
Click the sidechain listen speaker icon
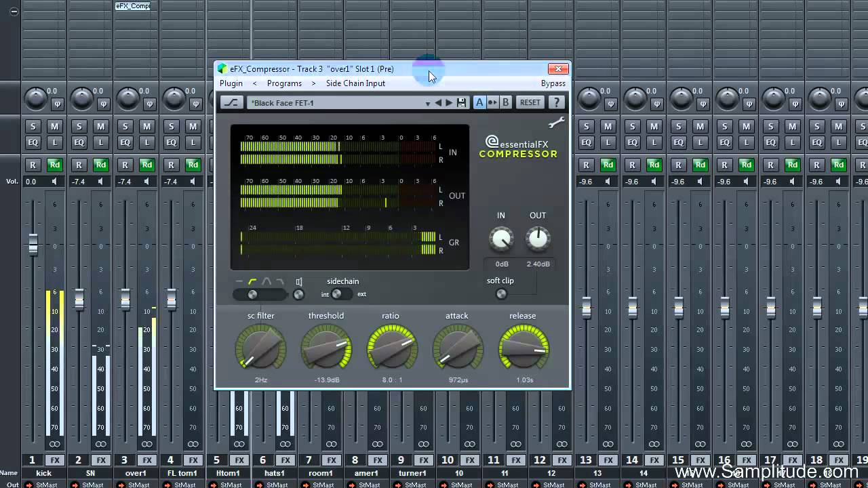point(299,281)
